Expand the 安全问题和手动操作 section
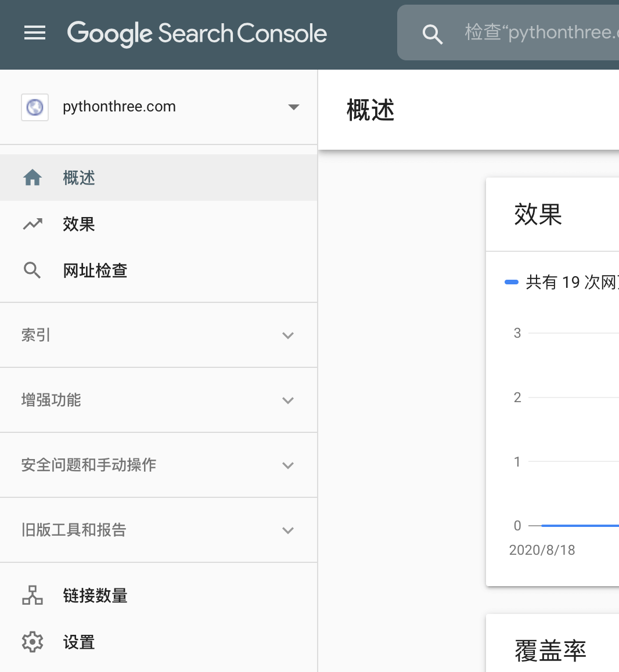 (288, 465)
